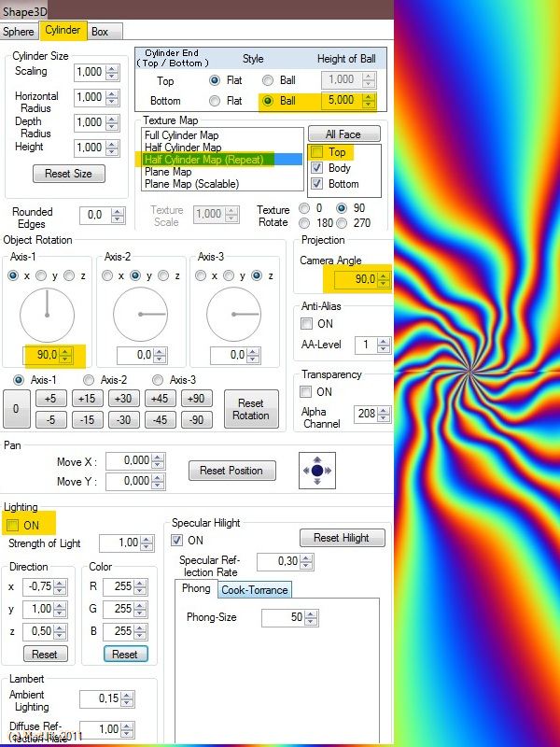Enable Anti-Alias ON checkbox
Image resolution: width=560 pixels, height=747 pixels.
[x=307, y=324]
